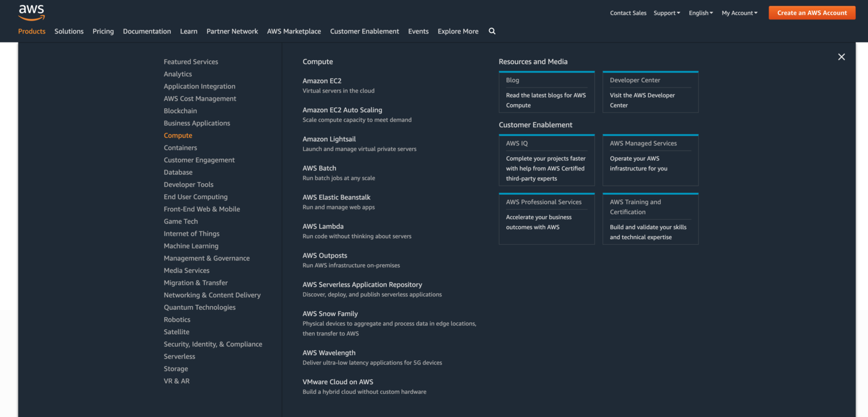Open AWS Lambda

coord(323,226)
